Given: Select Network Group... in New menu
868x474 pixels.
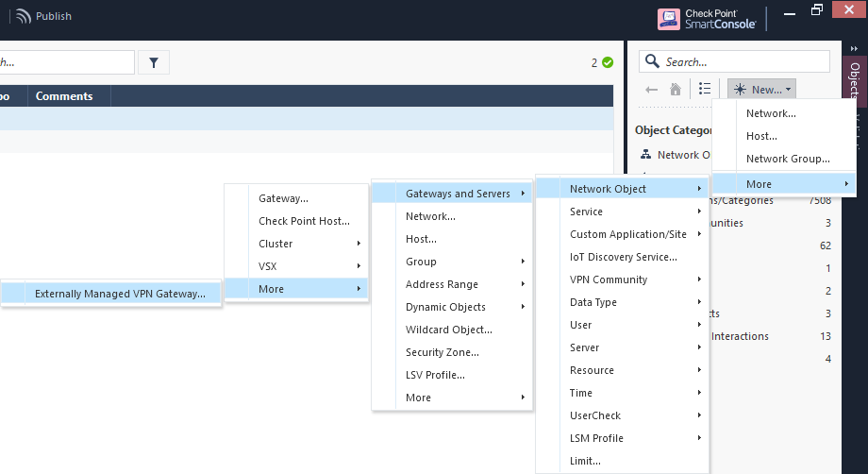Looking at the screenshot, I should 788,159.
